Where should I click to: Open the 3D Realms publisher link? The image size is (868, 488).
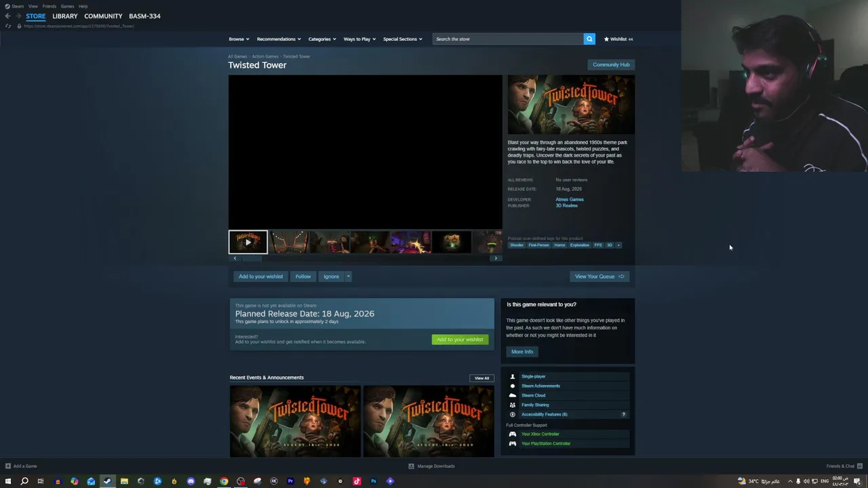(x=566, y=206)
